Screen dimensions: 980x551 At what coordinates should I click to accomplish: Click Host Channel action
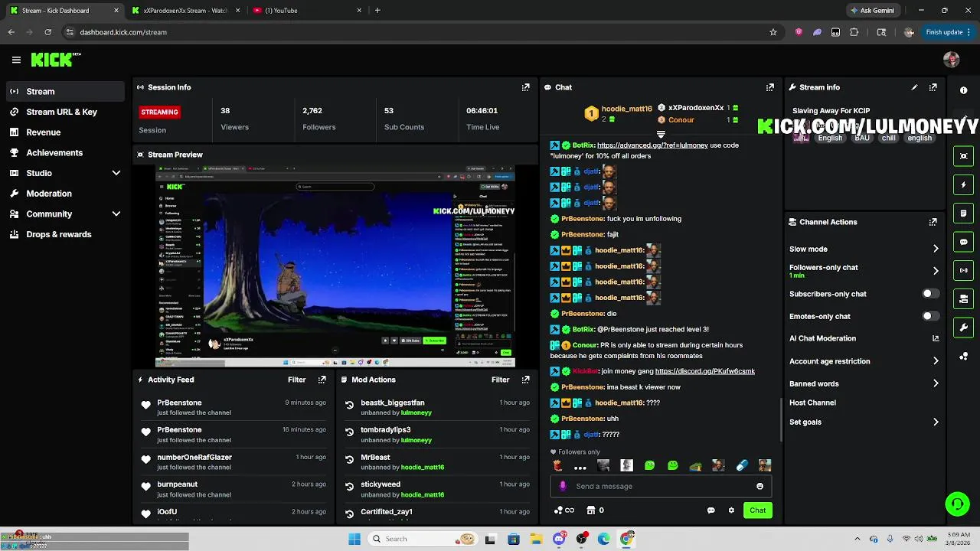[x=812, y=403]
